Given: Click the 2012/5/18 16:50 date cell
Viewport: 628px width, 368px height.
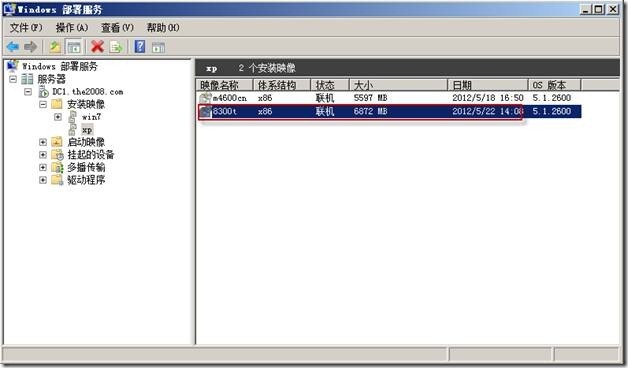Looking at the screenshot, I should (488, 98).
